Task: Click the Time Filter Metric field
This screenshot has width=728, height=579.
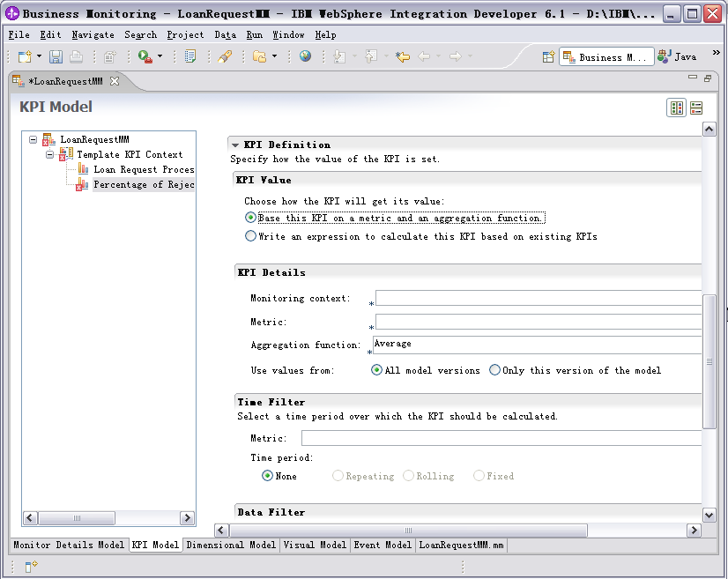Action: 501,438
